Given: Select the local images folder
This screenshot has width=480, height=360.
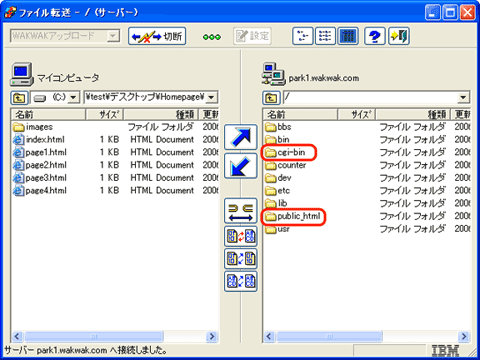Looking at the screenshot, I should 39,127.
